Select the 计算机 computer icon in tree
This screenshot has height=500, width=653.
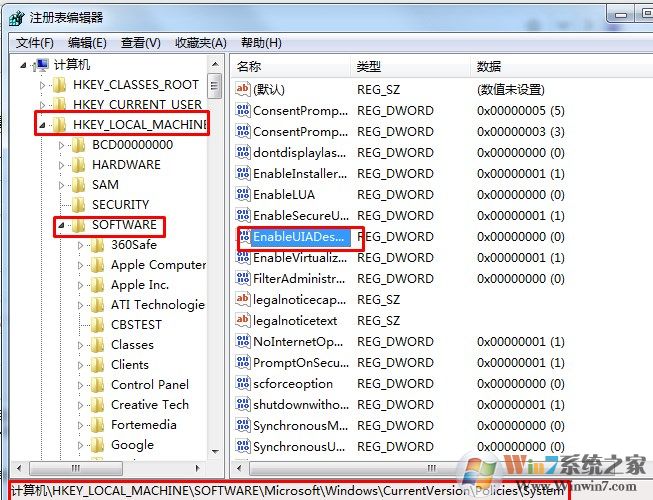41,65
